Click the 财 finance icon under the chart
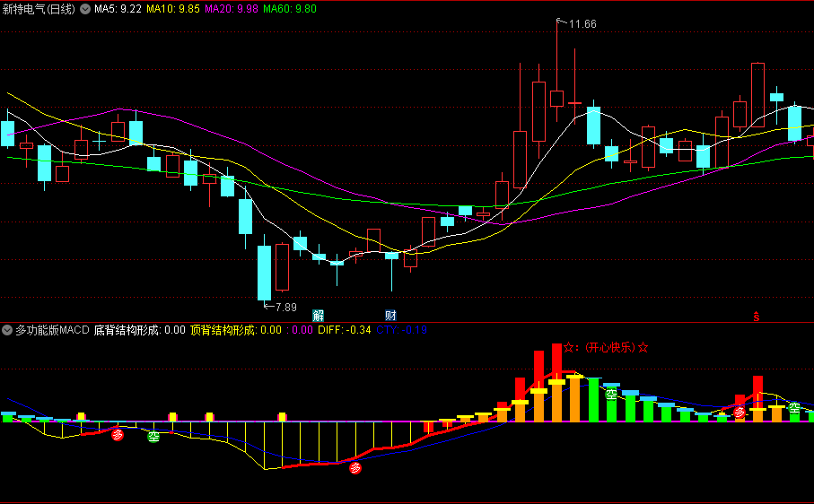 (391, 316)
